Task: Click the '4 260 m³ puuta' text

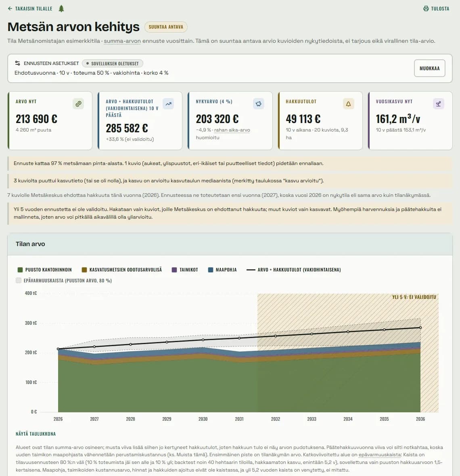Action: click(33, 130)
